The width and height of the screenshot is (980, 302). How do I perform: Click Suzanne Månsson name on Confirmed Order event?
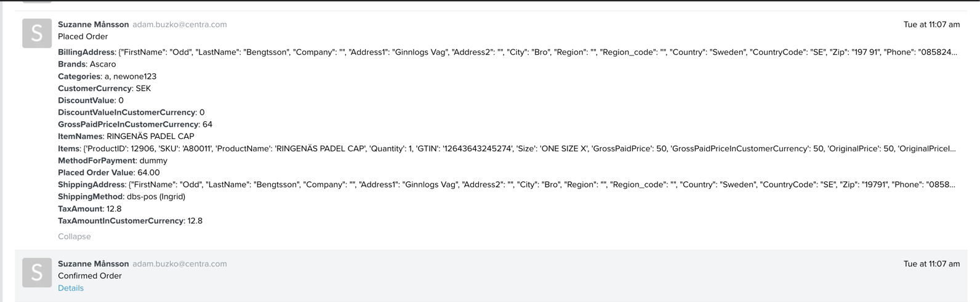(x=94, y=264)
